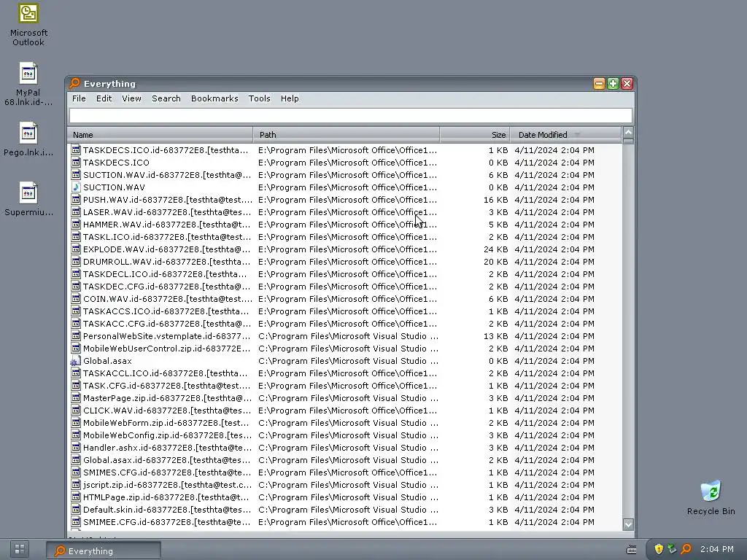Open the Edit menu
The image size is (747, 560).
(104, 98)
